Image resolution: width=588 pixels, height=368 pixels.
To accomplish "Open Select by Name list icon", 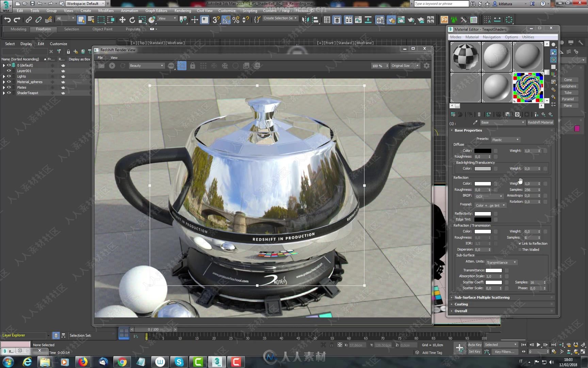I will pyautogui.click(x=91, y=20).
